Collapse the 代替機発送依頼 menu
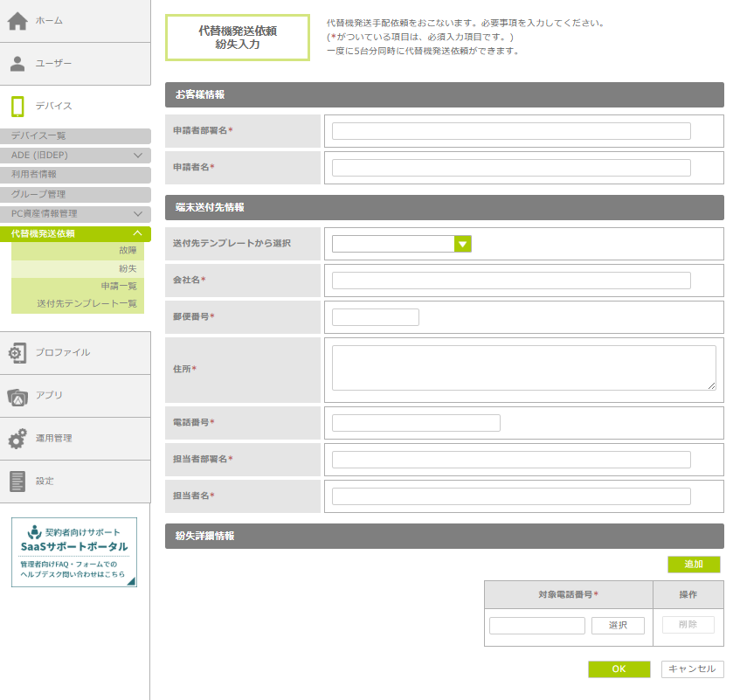Screen dimensions: 733x700 click(137, 233)
